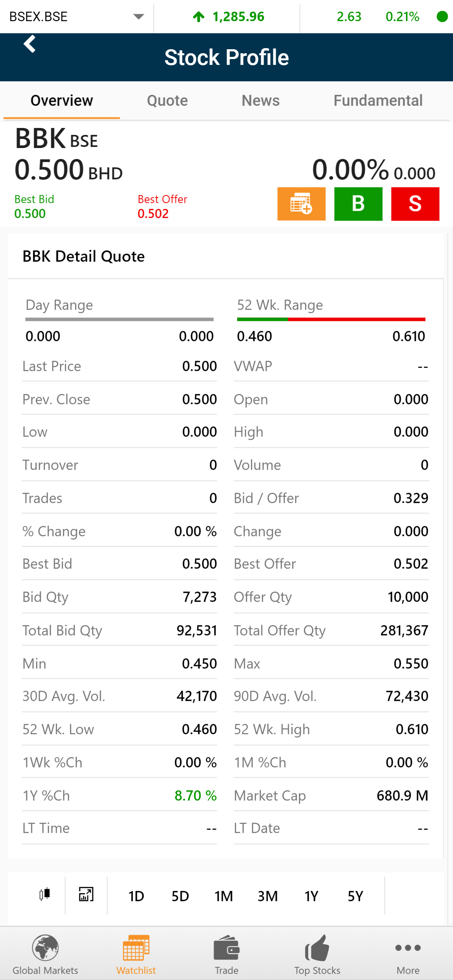
Task: Tap the Best Bid 0.500 green label
Action: pyautogui.click(x=34, y=207)
